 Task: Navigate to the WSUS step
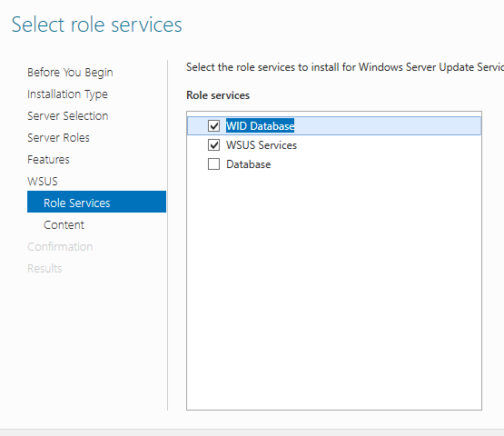[x=43, y=182]
